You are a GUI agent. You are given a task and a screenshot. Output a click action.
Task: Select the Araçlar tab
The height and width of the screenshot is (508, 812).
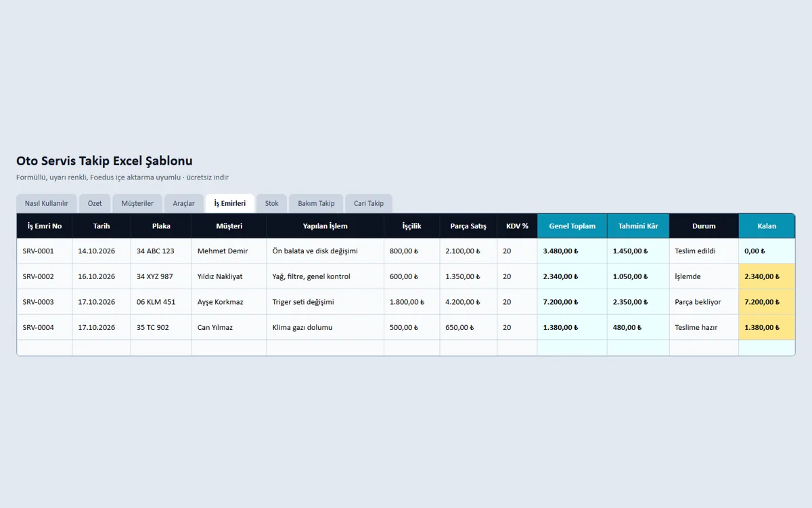tap(184, 203)
